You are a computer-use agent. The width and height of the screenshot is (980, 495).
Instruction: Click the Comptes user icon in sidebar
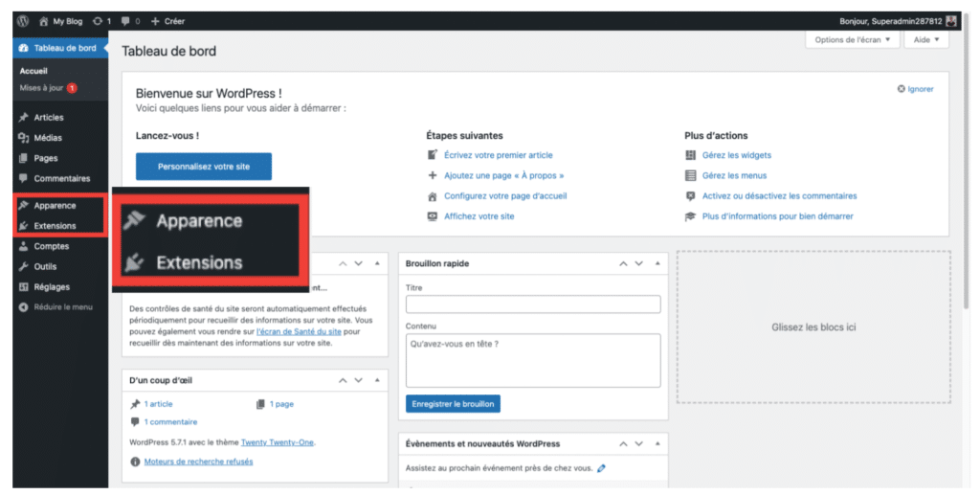24,246
